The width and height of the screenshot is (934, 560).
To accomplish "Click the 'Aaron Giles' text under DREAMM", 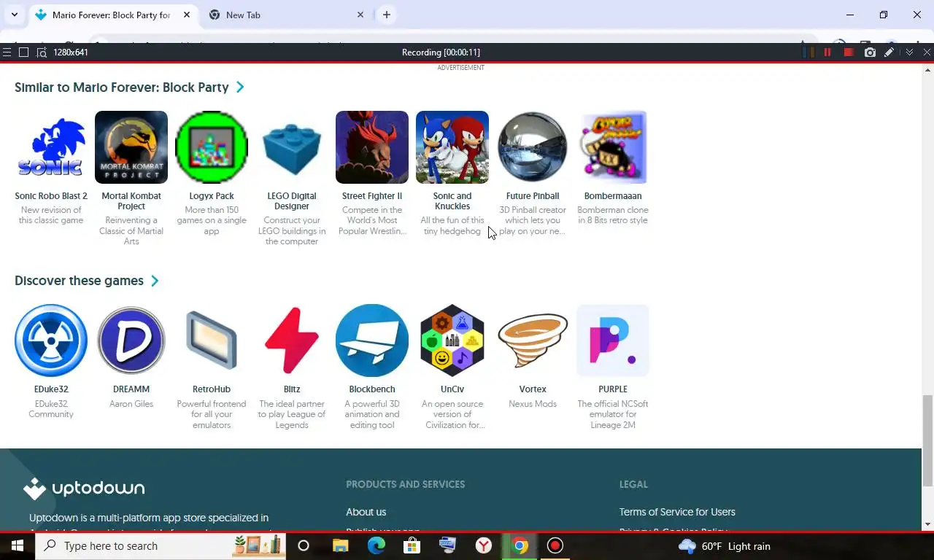I will pyautogui.click(x=131, y=404).
